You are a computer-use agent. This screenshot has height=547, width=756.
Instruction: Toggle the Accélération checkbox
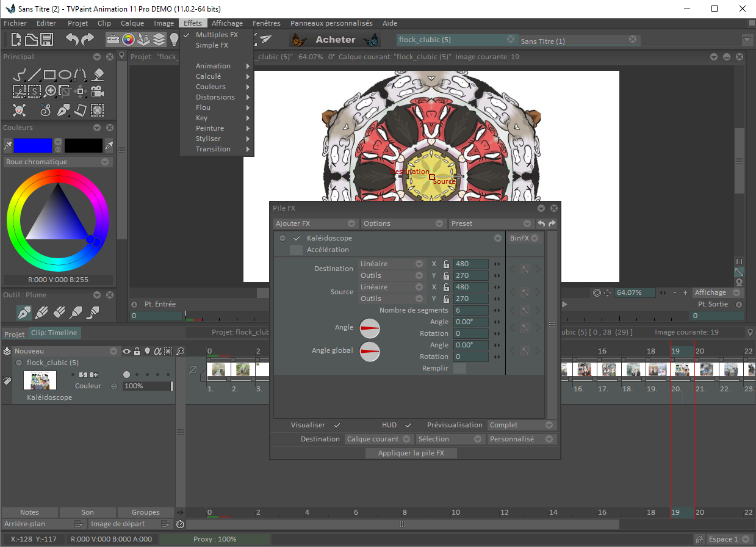tap(296, 250)
